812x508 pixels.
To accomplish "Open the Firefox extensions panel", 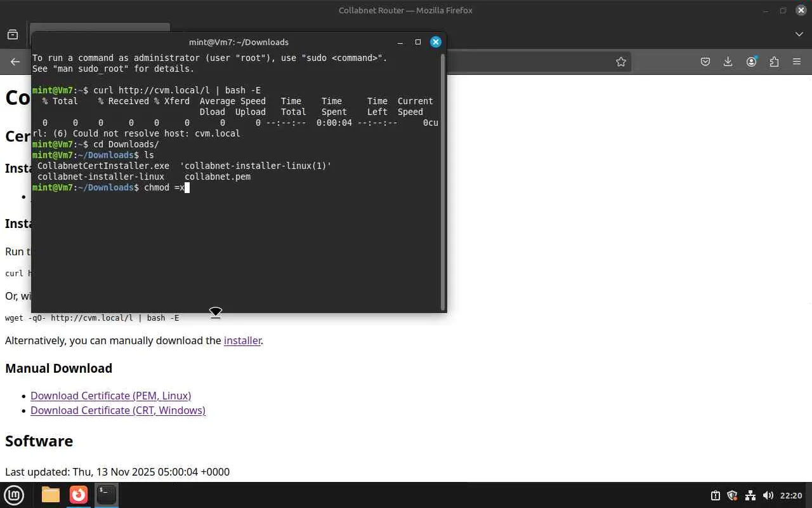I will tap(774, 62).
